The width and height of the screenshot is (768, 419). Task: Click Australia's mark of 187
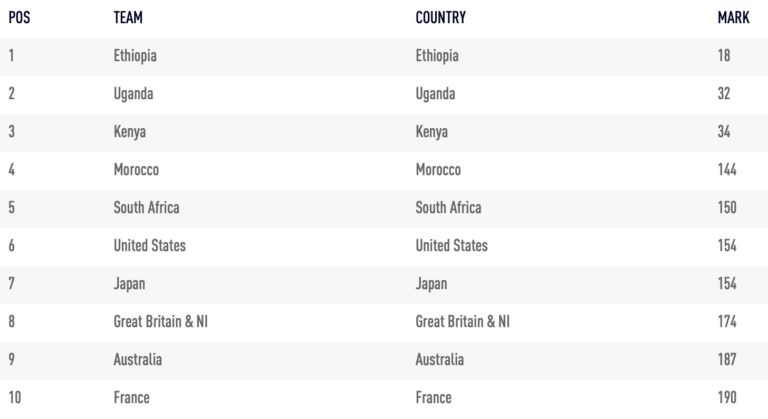[x=727, y=360]
